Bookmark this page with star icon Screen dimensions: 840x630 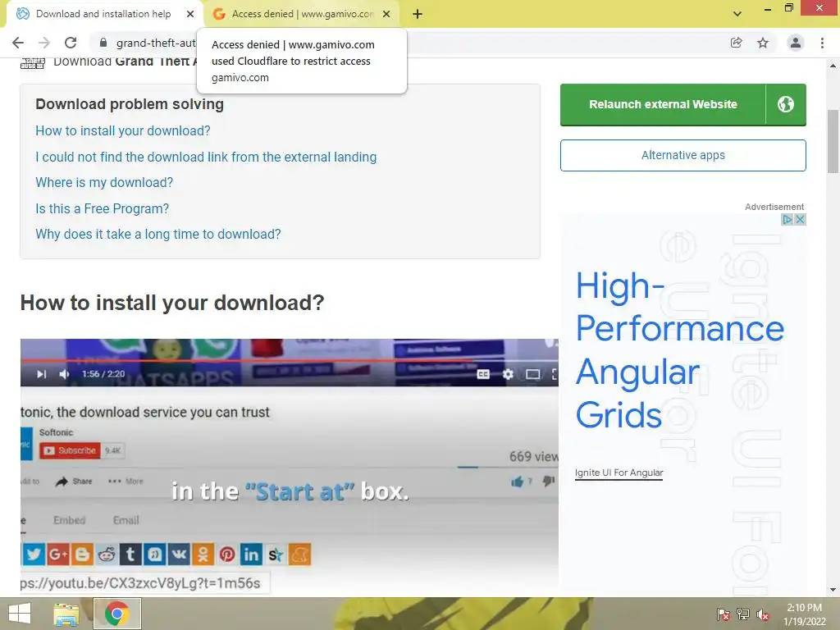[763, 43]
